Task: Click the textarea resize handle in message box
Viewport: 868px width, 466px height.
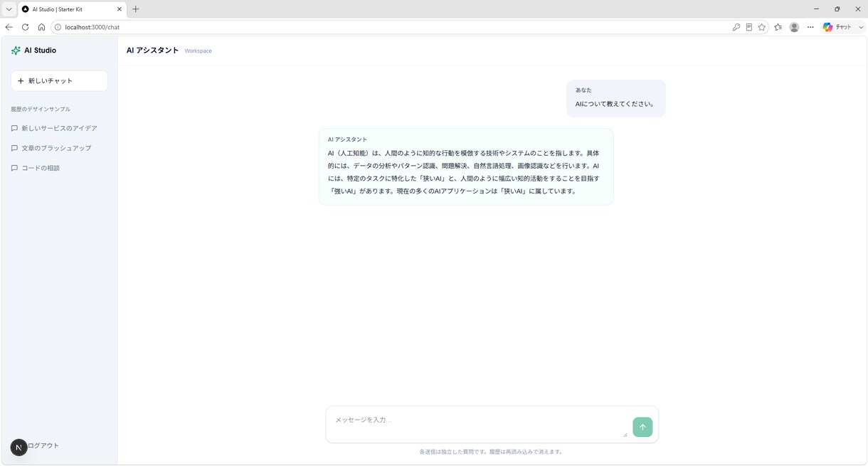Action: (x=625, y=434)
